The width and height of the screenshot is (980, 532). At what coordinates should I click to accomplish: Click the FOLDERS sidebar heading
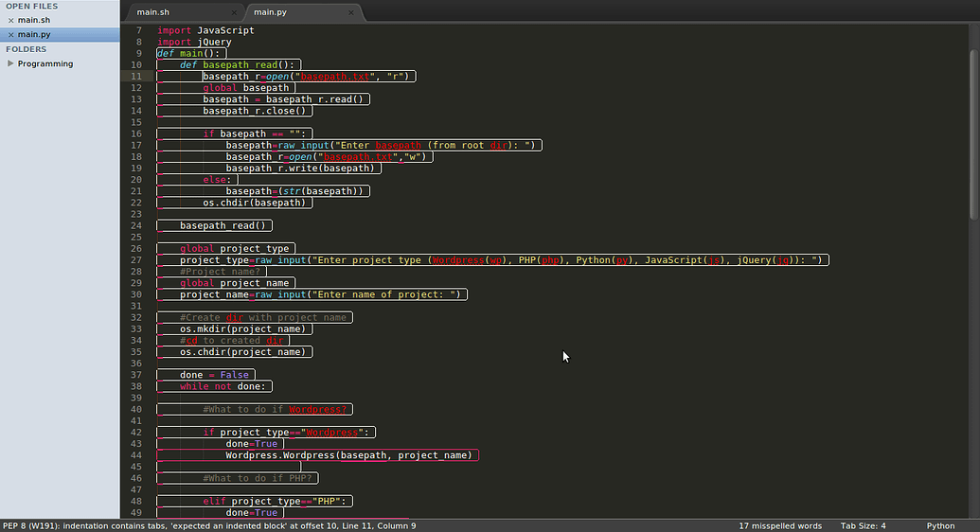(x=27, y=49)
